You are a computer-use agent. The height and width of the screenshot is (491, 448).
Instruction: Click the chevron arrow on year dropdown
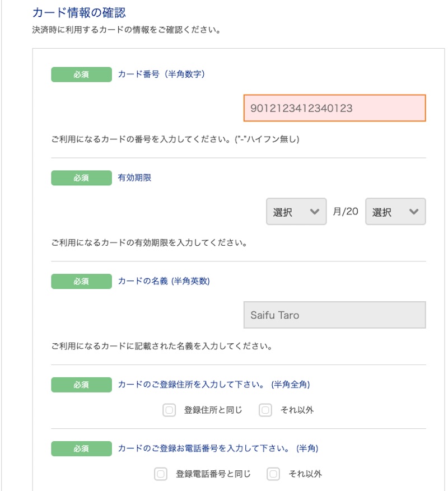point(413,212)
